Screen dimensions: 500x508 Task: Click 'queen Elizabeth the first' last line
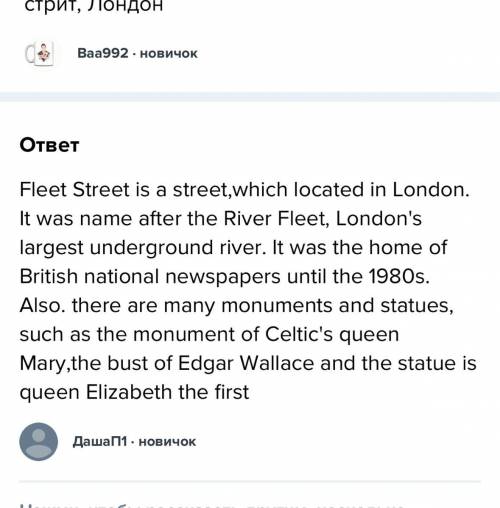[134, 392]
